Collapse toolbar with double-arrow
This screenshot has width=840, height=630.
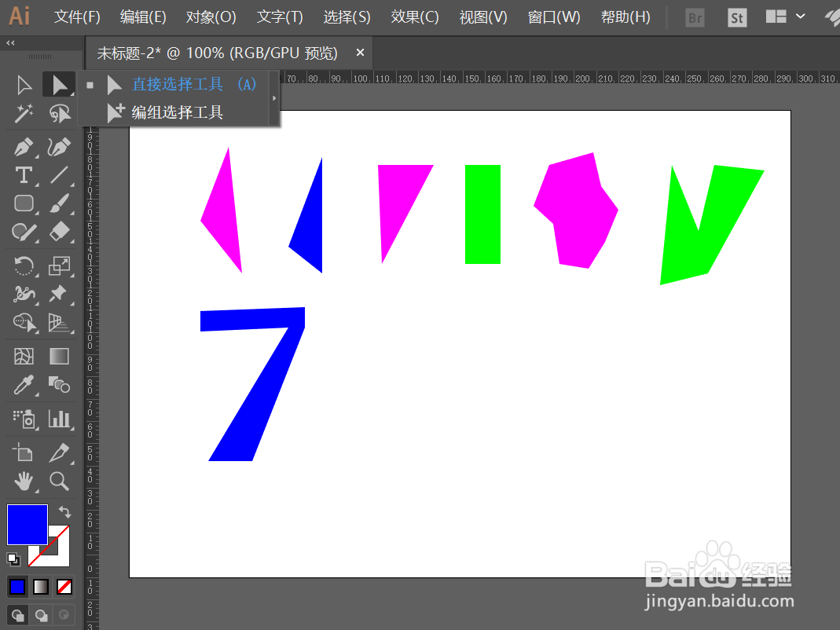pyautogui.click(x=11, y=43)
